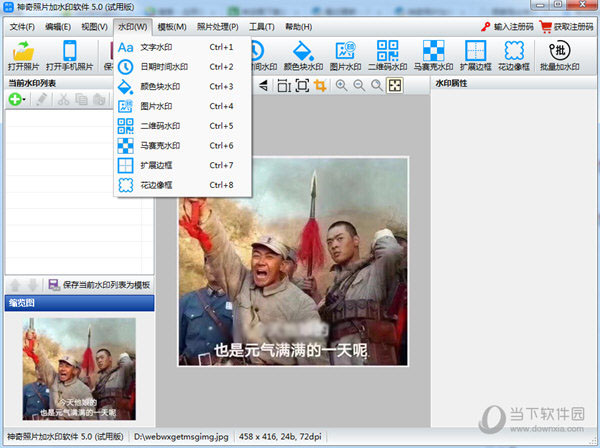Open the 编辑(E) menu
This screenshot has width=600, height=448.
pos(58,27)
